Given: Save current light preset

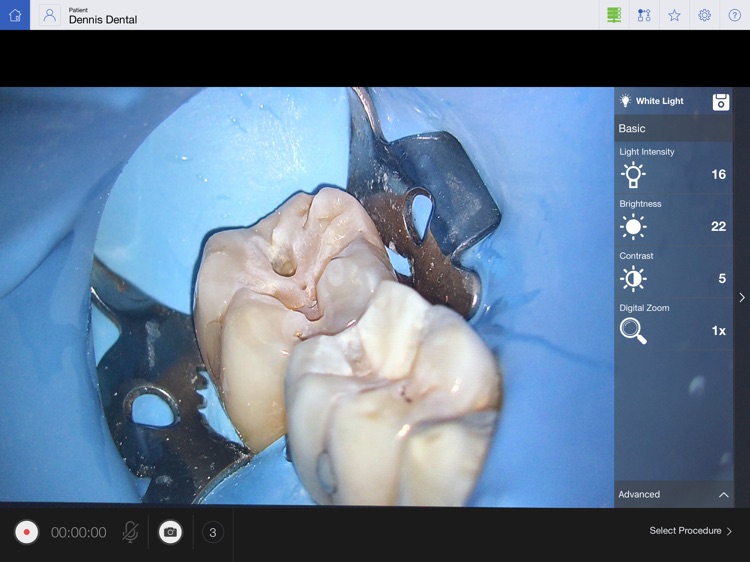Looking at the screenshot, I should tap(721, 102).
